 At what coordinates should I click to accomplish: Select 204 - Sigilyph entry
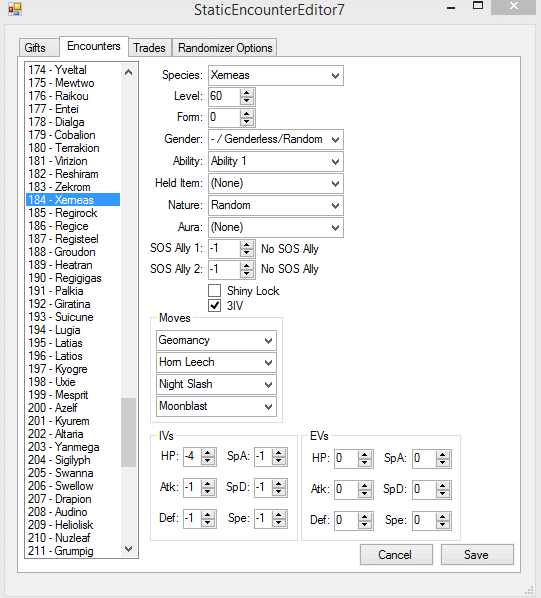coord(73,460)
